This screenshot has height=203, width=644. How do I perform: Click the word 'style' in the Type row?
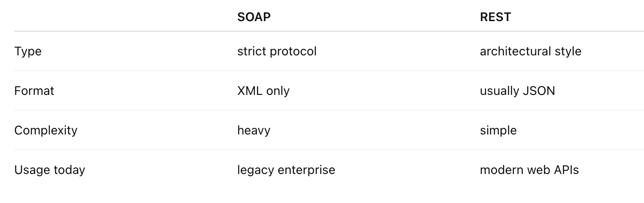(568, 51)
